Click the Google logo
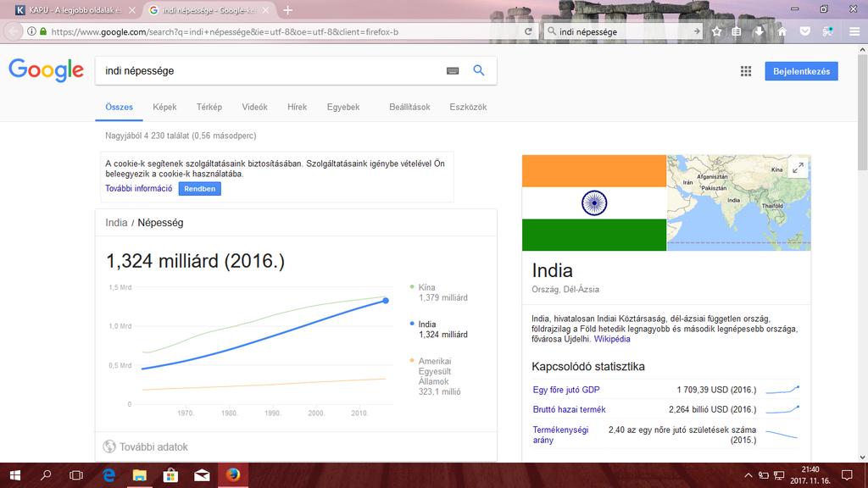 click(46, 71)
